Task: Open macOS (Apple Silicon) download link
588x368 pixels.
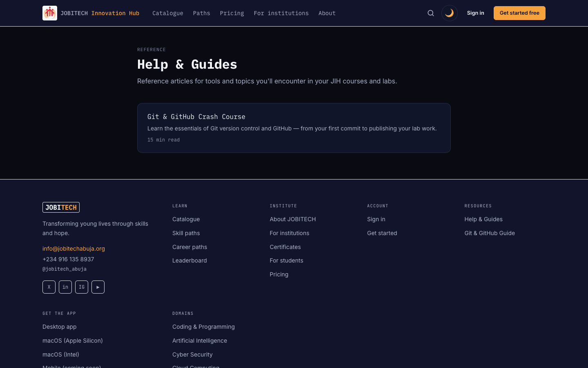Action: (x=73, y=341)
